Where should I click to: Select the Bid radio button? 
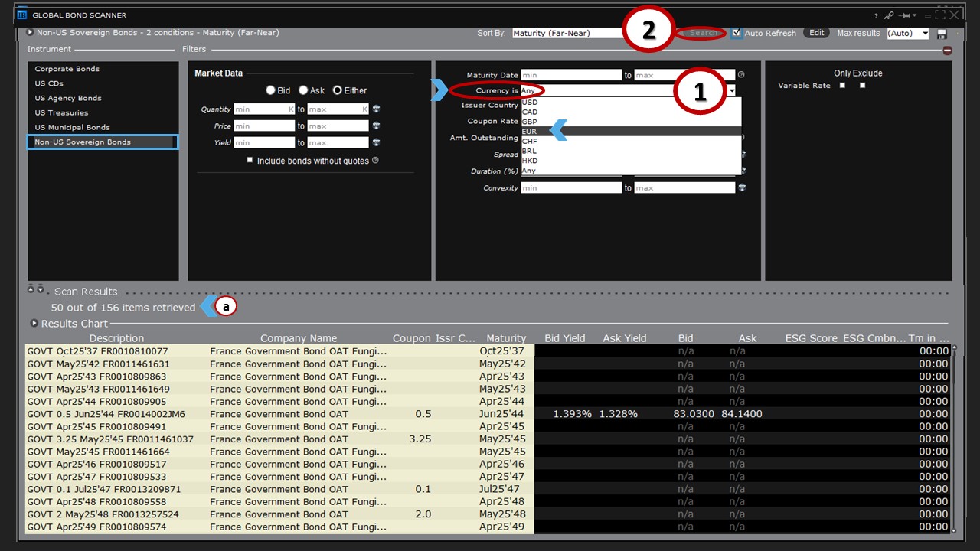[x=270, y=90]
